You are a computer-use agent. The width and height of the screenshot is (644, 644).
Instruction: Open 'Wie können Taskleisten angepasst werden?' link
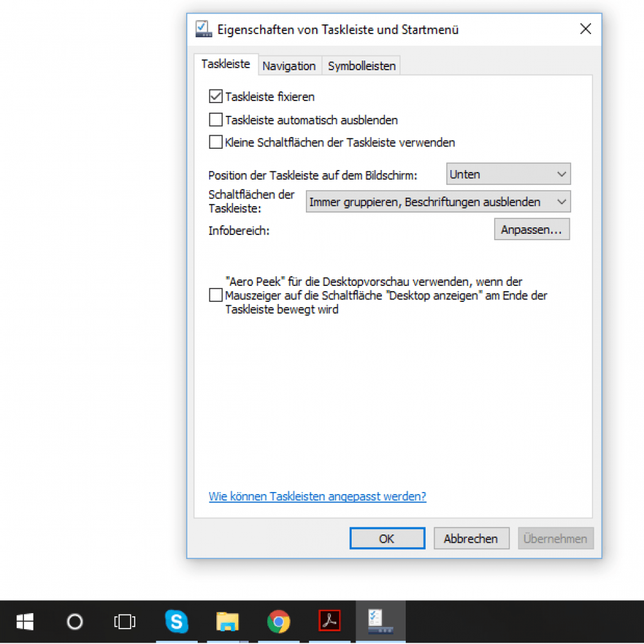pyautogui.click(x=317, y=496)
